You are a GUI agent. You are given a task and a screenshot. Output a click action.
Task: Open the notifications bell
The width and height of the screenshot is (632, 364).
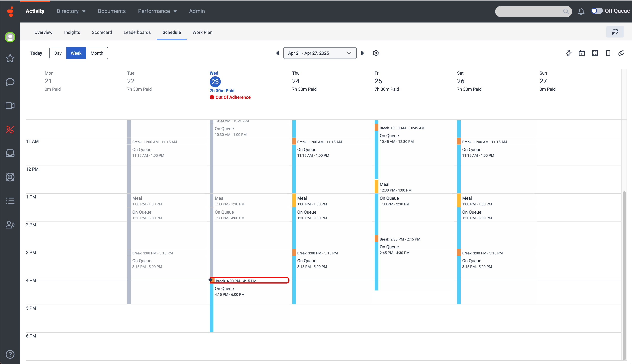point(581,11)
